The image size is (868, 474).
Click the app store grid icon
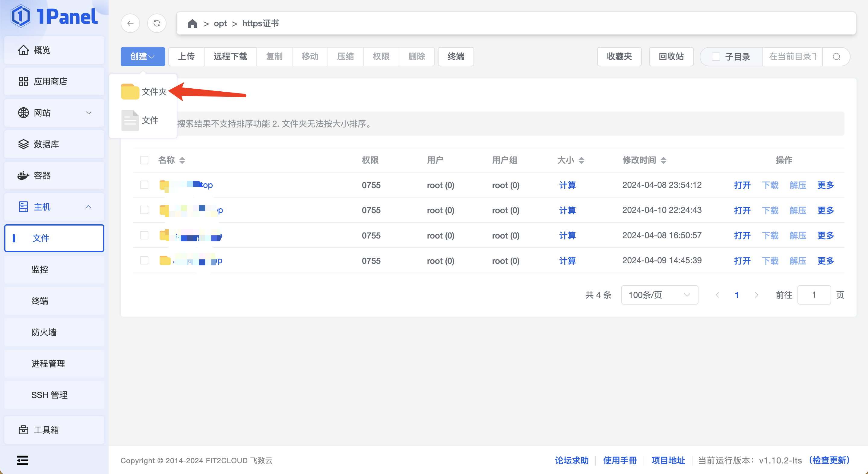[x=23, y=81]
